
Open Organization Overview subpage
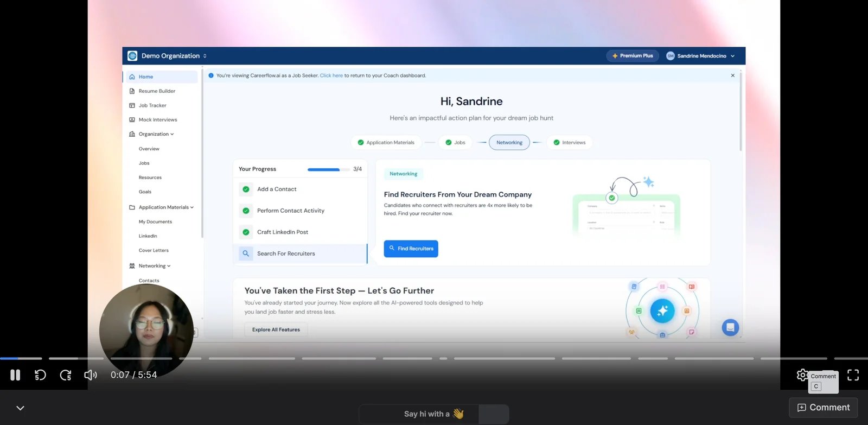tap(149, 149)
